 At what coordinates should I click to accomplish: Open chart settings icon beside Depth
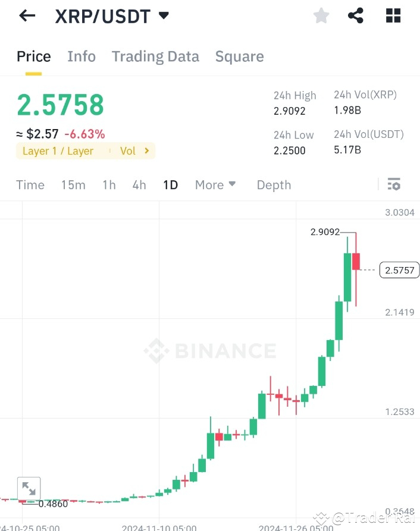pyautogui.click(x=394, y=184)
